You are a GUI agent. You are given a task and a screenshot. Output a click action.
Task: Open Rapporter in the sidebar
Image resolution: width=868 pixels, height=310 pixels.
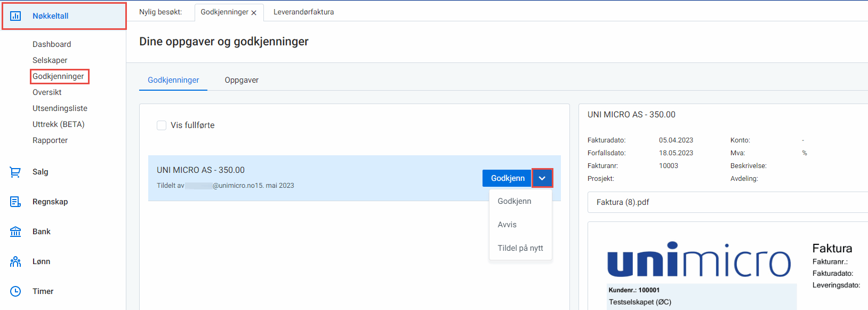point(50,140)
